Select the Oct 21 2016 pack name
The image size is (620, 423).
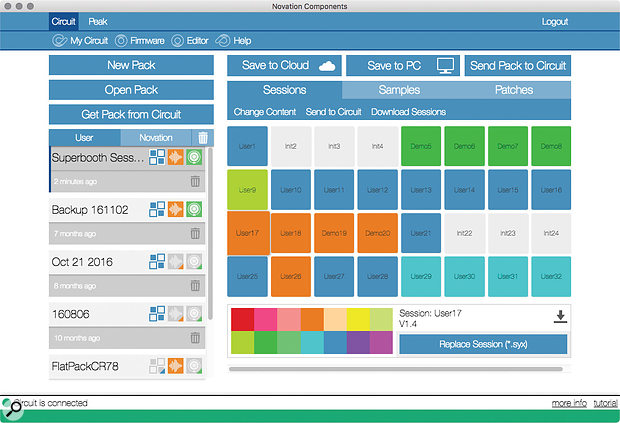point(82,262)
